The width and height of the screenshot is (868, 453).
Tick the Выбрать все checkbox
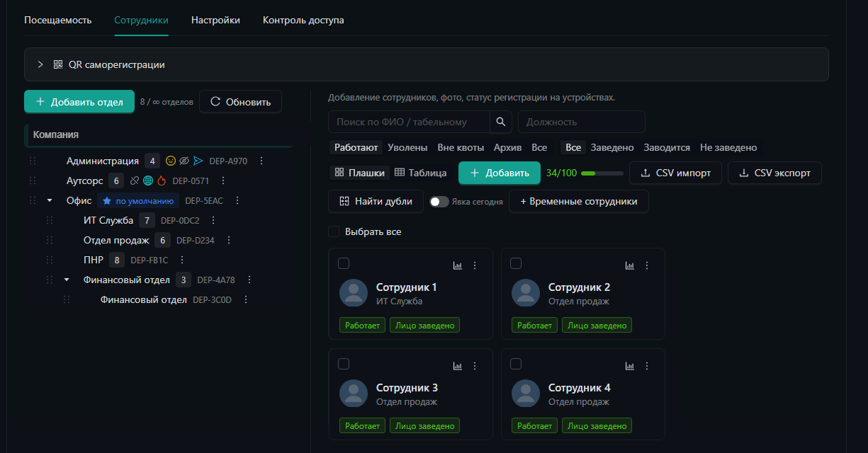coord(334,231)
